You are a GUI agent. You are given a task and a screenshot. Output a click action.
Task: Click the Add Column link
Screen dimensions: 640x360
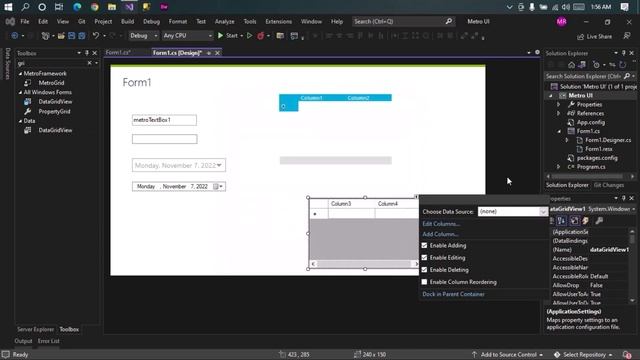440,234
